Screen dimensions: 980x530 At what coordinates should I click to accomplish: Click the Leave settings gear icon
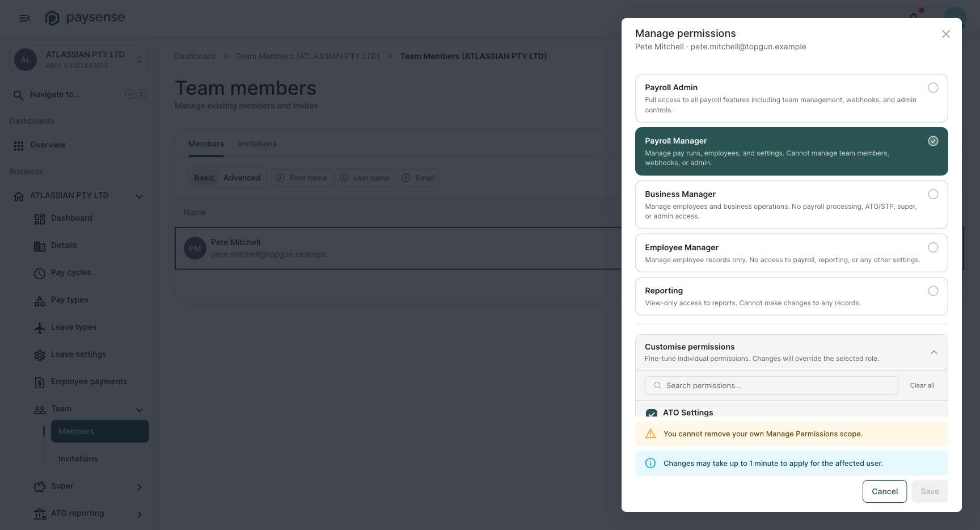(40, 355)
